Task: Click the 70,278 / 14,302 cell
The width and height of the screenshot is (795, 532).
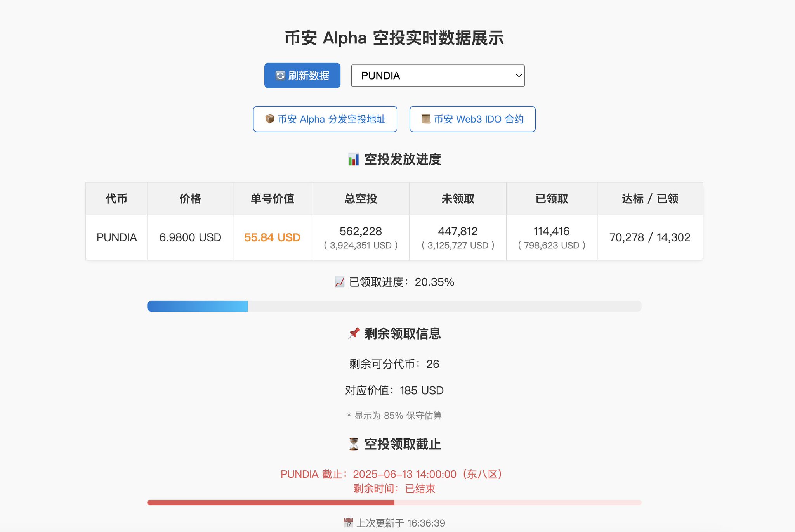Action: point(650,237)
